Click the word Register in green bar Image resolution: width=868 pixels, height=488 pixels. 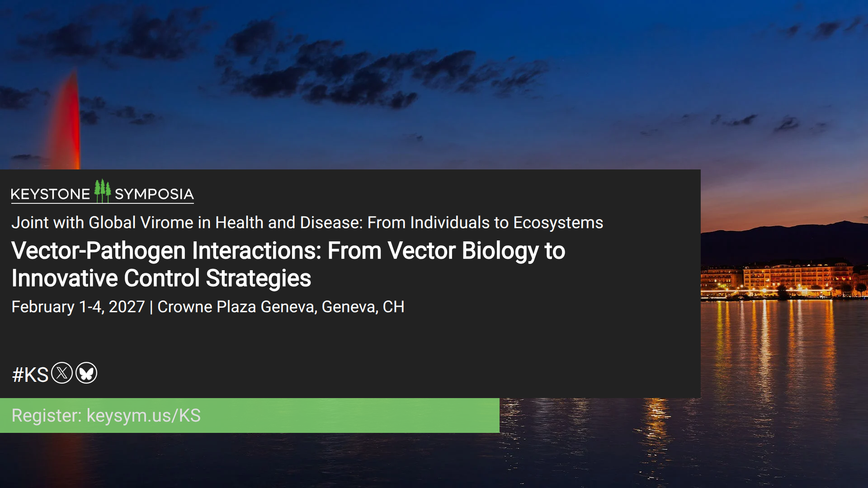point(46,415)
